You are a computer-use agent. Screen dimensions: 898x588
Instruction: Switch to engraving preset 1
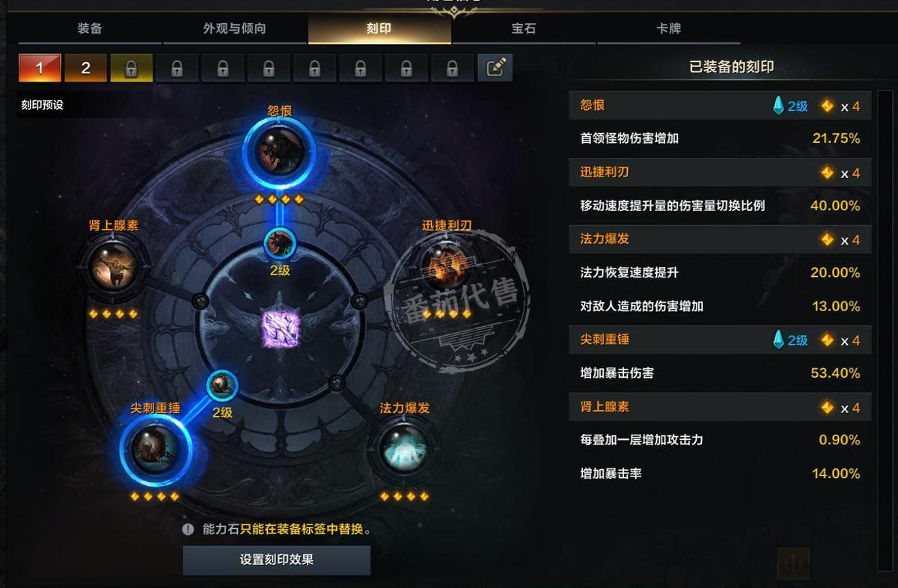[39, 68]
